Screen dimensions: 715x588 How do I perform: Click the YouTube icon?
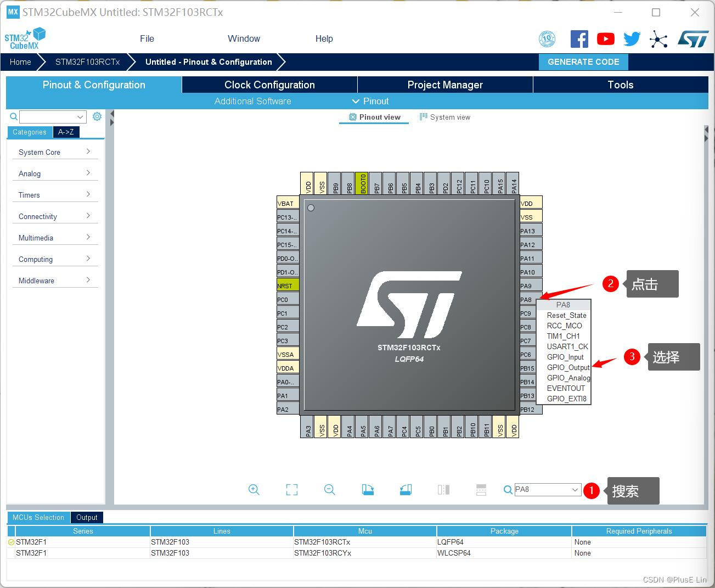tap(606, 39)
